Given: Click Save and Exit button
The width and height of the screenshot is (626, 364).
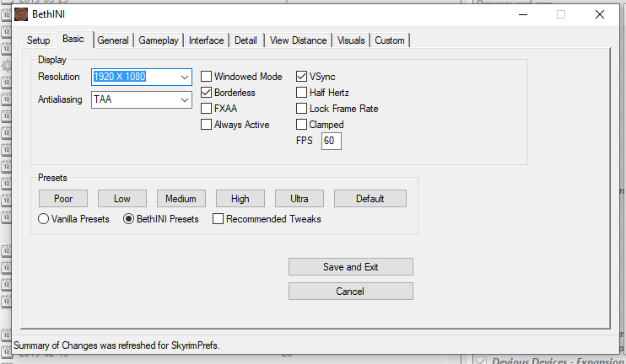Looking at the screenshot, I should pyautogui.click(x=350, y=267).
